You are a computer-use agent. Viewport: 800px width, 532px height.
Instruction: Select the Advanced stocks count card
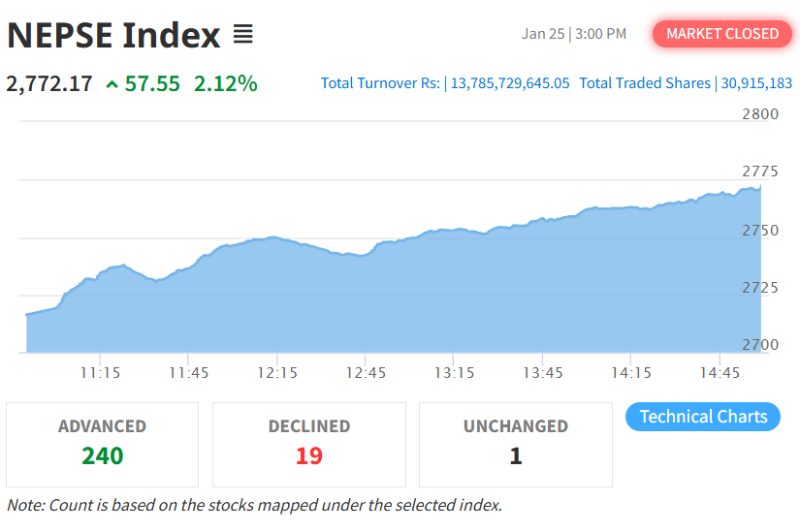[x=102, y=444]
